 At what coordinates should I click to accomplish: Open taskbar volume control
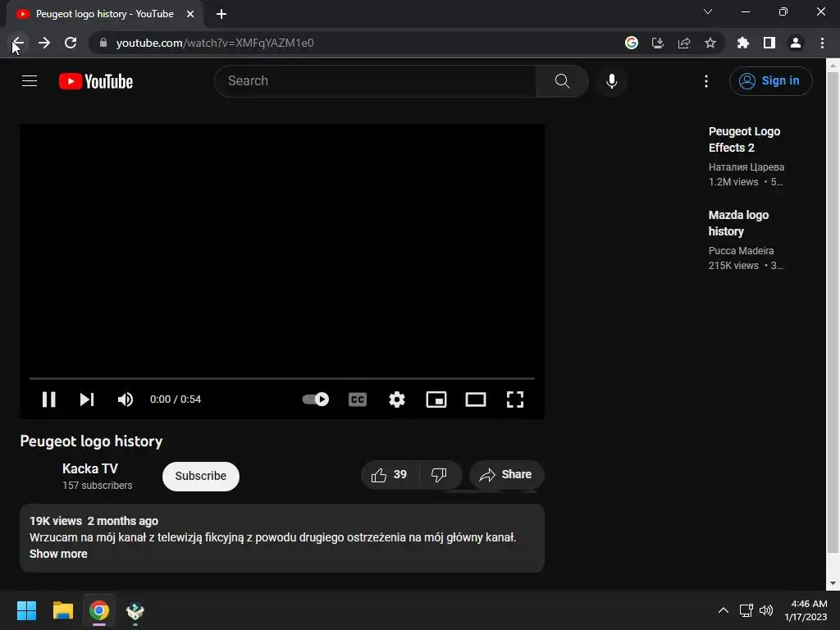(766, 610)
